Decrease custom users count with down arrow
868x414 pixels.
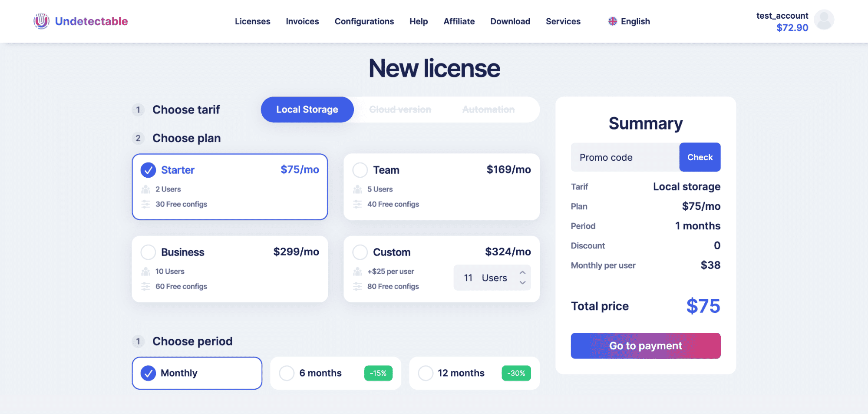(x=522, y=283)
